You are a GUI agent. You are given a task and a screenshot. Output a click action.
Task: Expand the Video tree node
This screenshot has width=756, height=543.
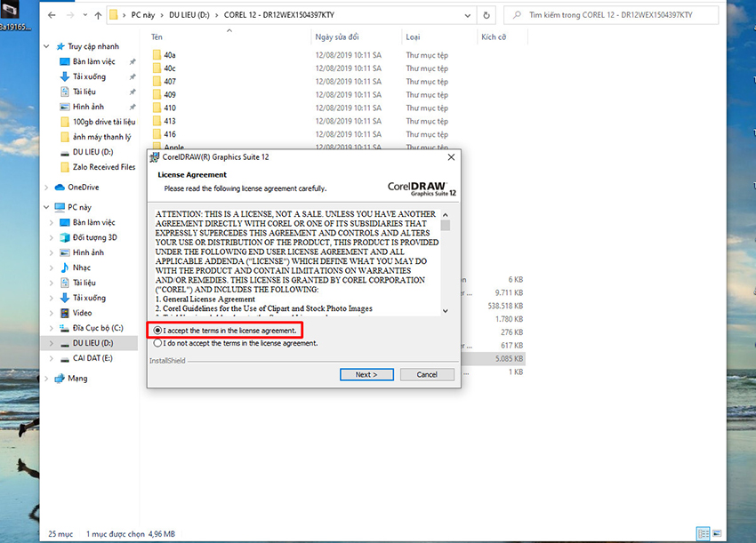(x=51, y=313)
